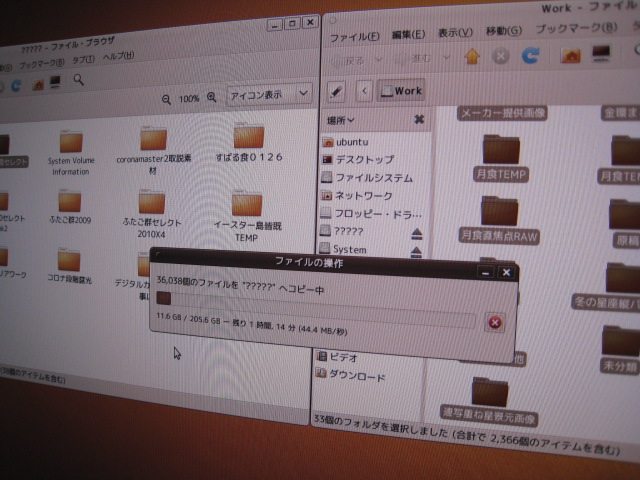The width and height of the screenshot is (640, 480).
Task: Open the ヘルプ(H) menu
Action: [118, 56]
